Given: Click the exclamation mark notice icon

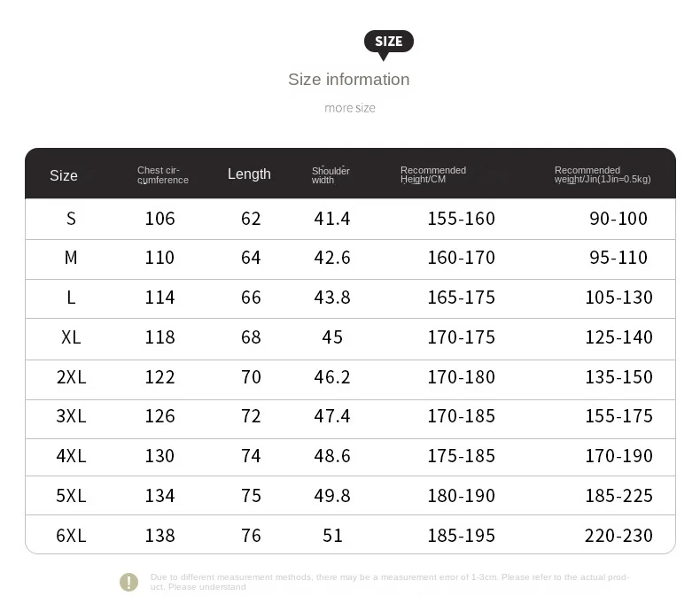Looking at the screenshot, I should (x=129, y=582).
